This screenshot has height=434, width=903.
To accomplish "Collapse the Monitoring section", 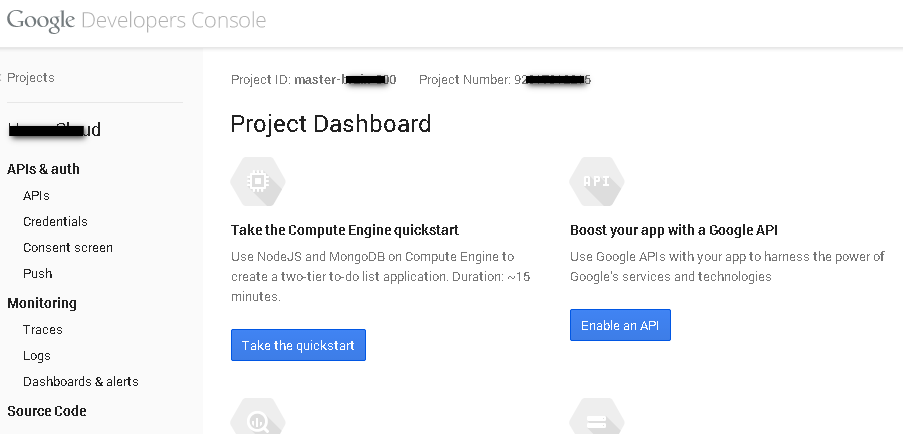I will click(42, 303).
